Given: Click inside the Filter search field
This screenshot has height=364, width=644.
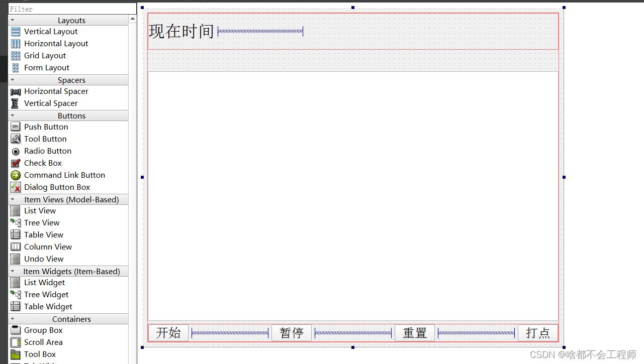Looking at the screenshot, I should pos(70,8).
